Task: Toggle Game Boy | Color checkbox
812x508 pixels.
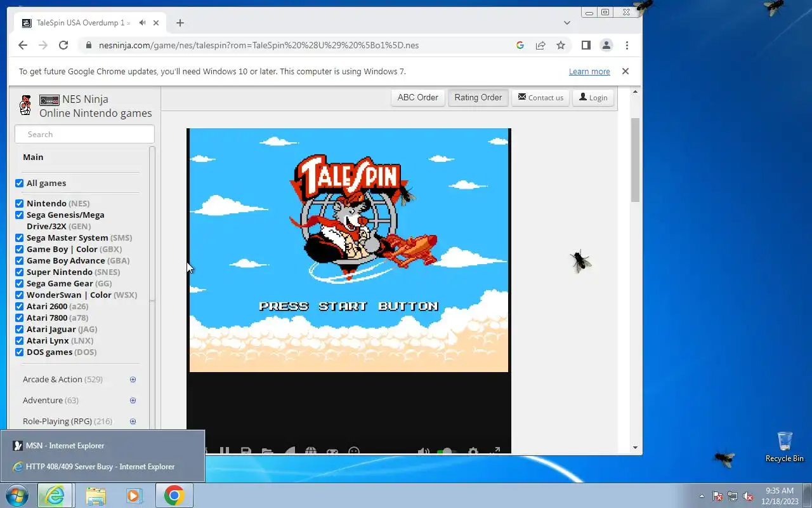Action: tap(19, 249)
